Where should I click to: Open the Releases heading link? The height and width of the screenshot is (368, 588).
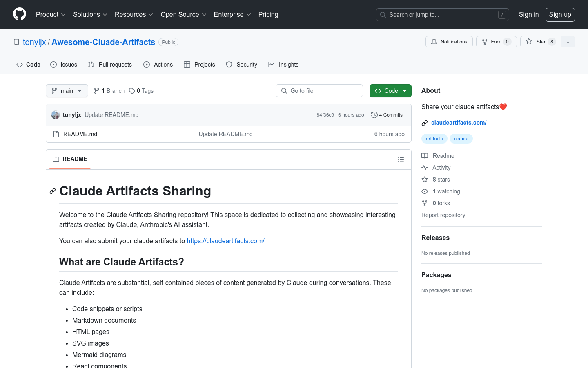tap(435, 238)
